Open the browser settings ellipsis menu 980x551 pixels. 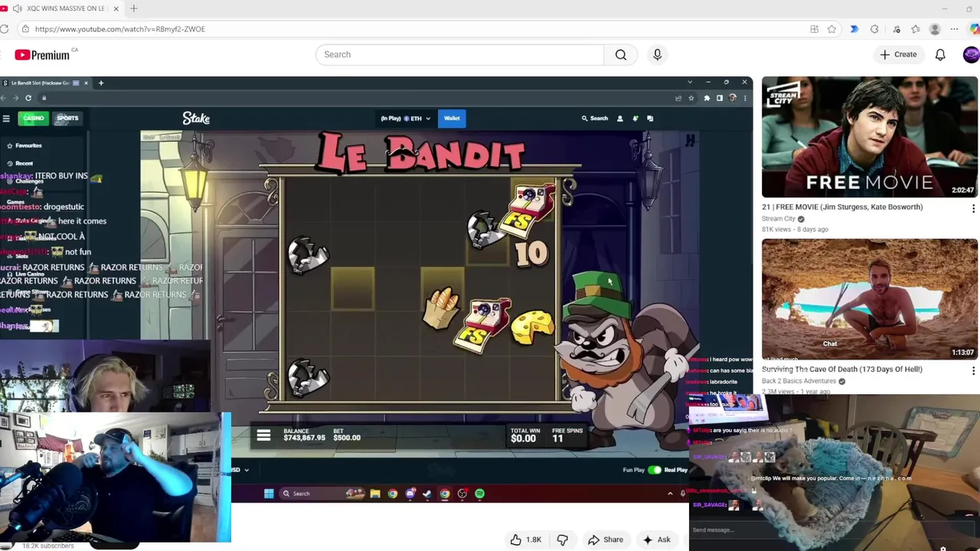click(954, 29)
